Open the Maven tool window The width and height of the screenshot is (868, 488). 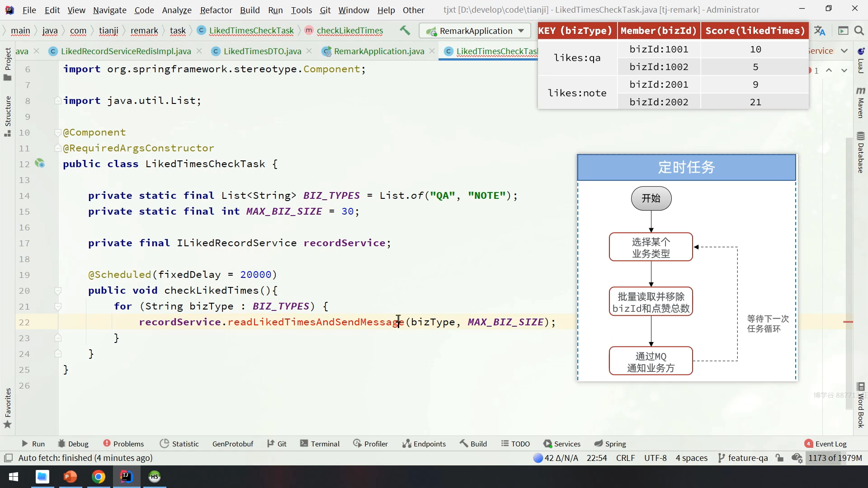861,103
